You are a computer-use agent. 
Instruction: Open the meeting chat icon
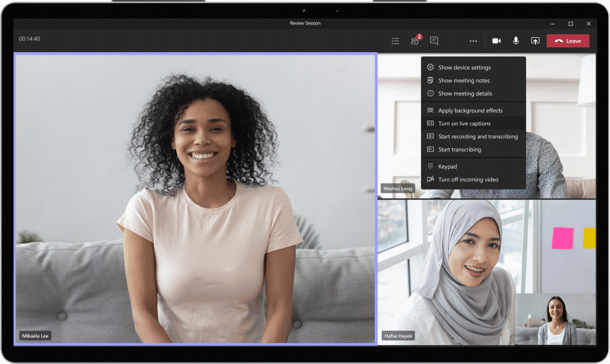[x=434, y=41]
